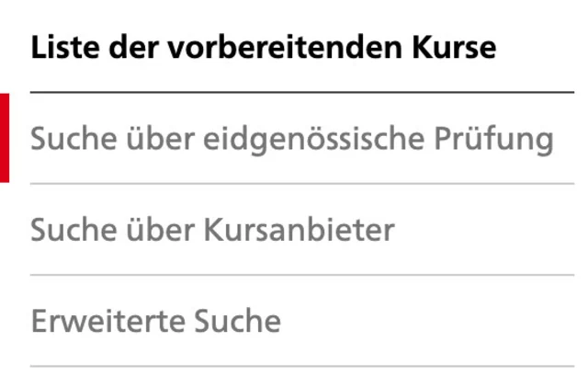Pick the middle search option 'Suche über Kursanbieter'
588x387 pixels.
(212, 230)
